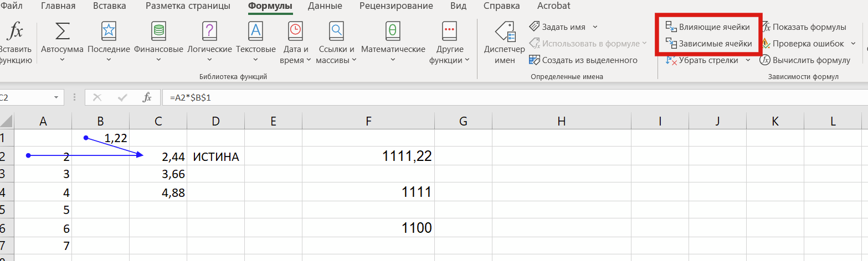The image size is (868, 261).
Task: Click Проверка ошибок error checking
Action: click(802, 43)
